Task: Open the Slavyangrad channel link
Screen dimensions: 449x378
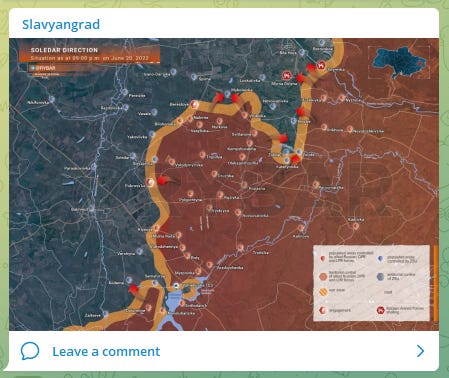Action: click(61, 25)
